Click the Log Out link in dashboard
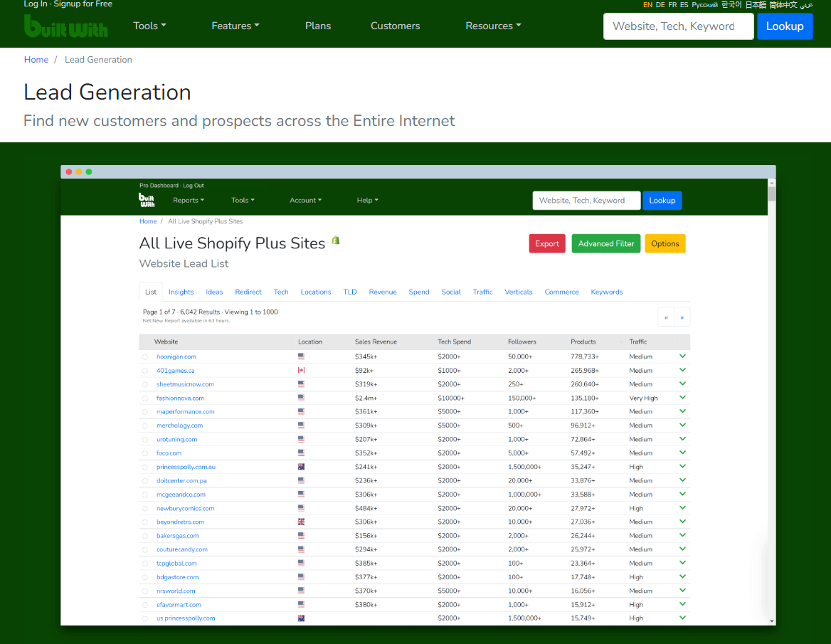This screenshot has height=644, width=831. [x=194, y=186]
